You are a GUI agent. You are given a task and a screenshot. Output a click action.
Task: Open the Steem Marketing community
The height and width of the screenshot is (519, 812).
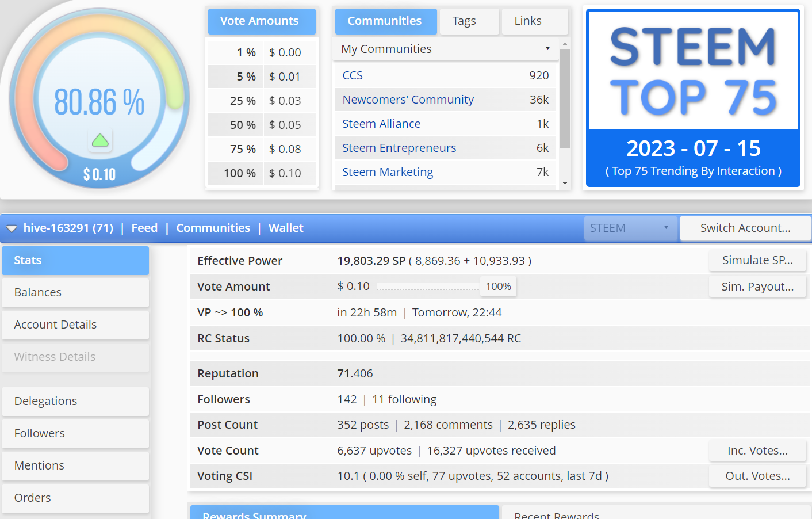[x=387, y=171]
